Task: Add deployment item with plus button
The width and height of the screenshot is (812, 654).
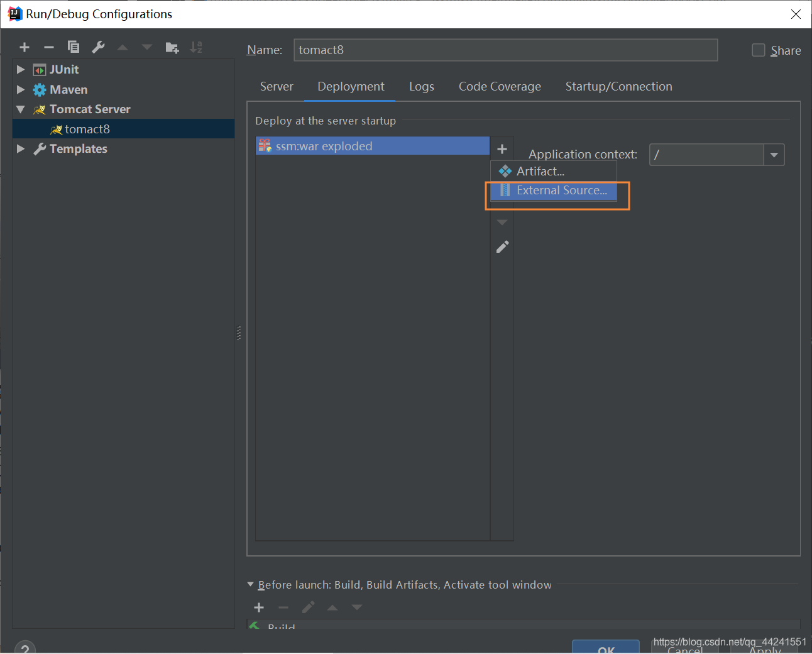Action: pyautogui.click(x=502, y=149)
